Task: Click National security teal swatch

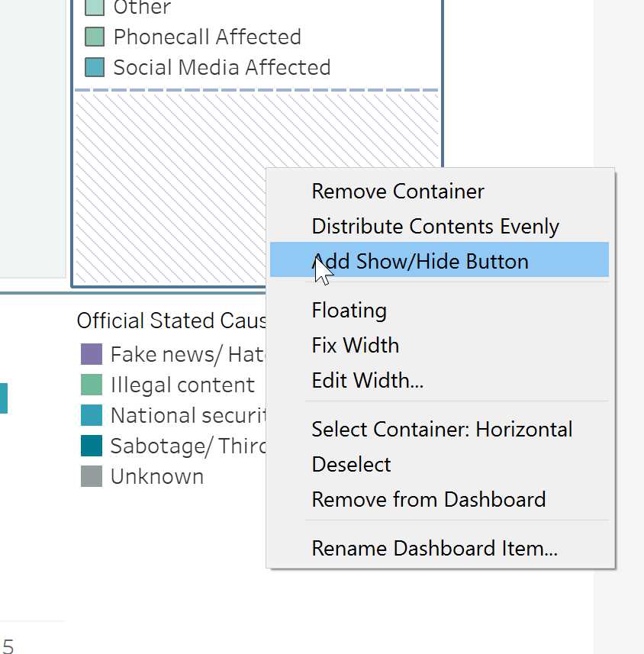Action: [92, 415]
